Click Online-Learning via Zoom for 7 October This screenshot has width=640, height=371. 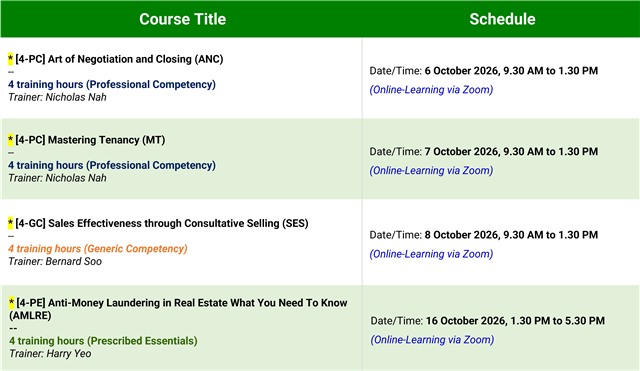[431, 171]
